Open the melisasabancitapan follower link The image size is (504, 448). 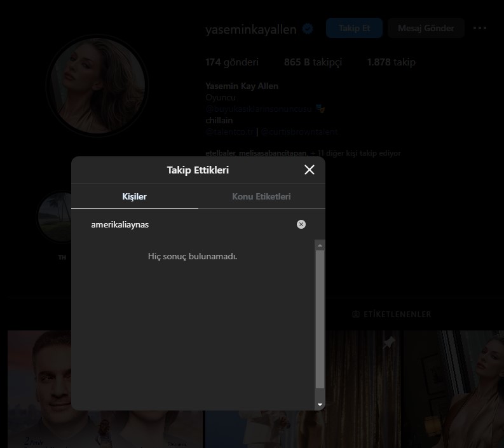(273, 153)
